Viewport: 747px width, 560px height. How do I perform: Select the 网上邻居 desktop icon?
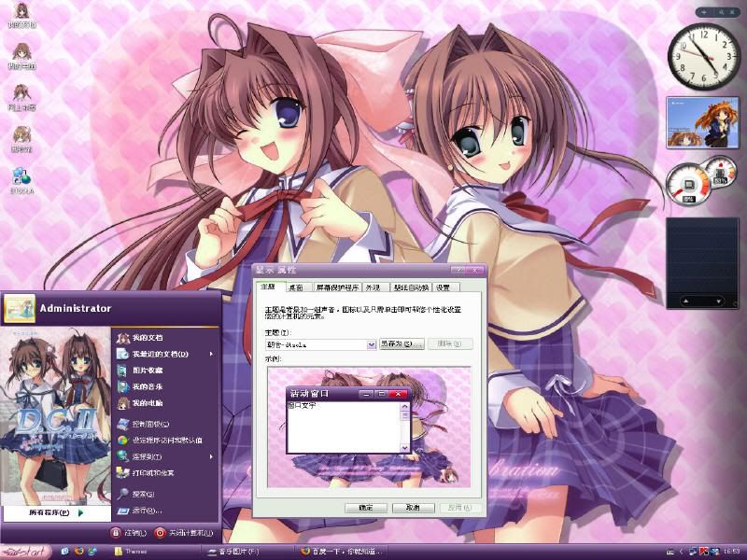coord(21,99)
